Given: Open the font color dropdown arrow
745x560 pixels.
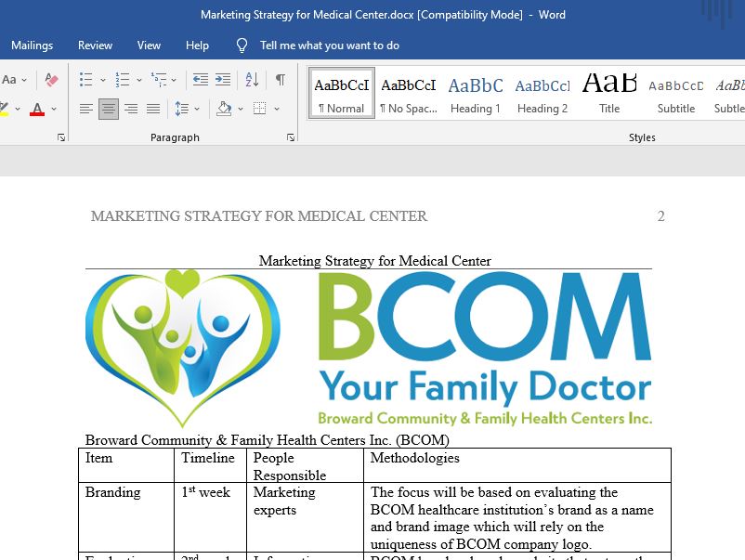Looking at the screenshot, I should [x=54, y=110].
